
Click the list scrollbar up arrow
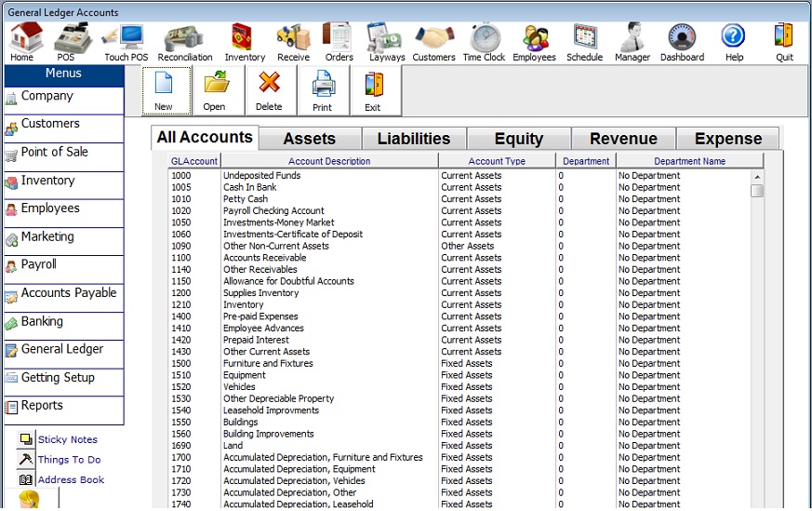click(x=757, y=177)
